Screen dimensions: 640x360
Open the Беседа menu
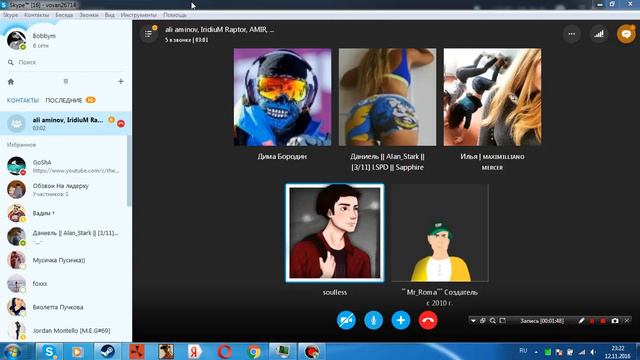[64, 15]
